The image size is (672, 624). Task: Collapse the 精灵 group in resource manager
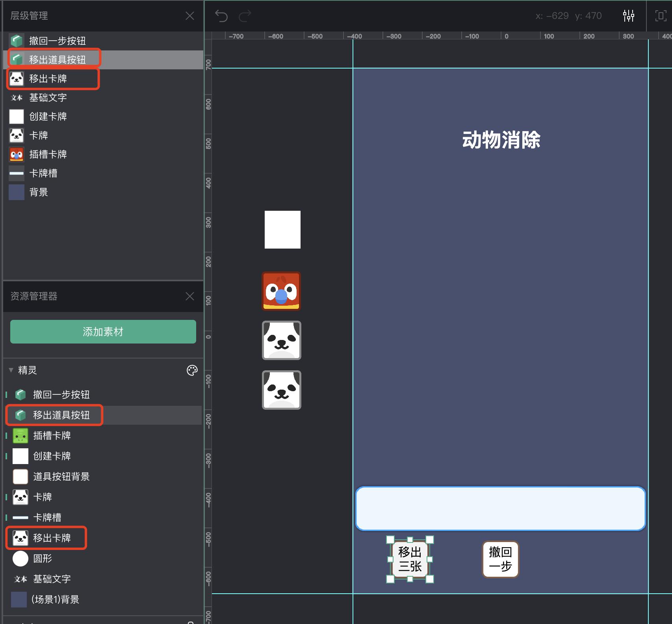click(x=11, y=370)
